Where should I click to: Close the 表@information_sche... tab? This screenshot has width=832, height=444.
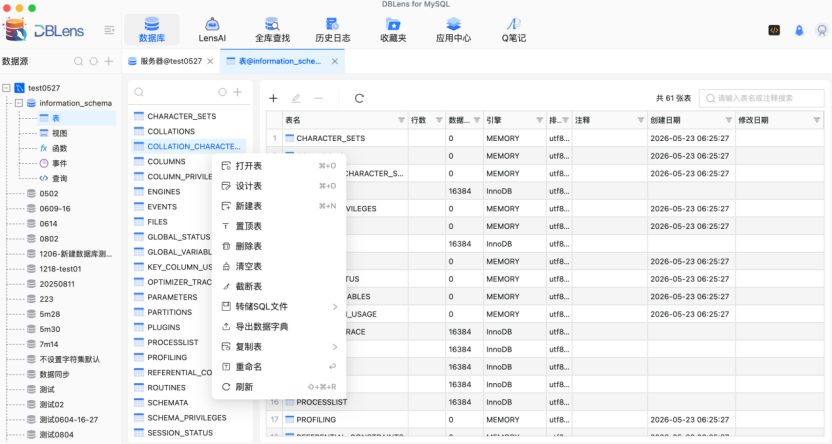coord(335,62)
